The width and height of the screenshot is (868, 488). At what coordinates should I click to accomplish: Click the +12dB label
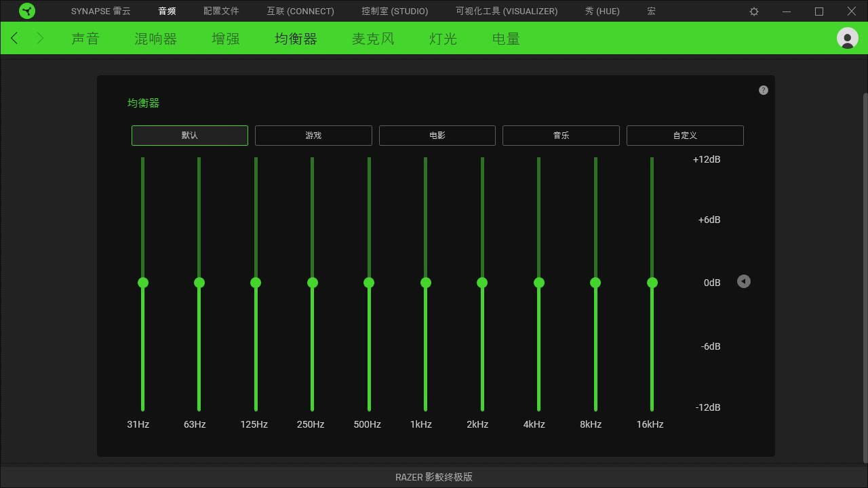pos(707,159)
